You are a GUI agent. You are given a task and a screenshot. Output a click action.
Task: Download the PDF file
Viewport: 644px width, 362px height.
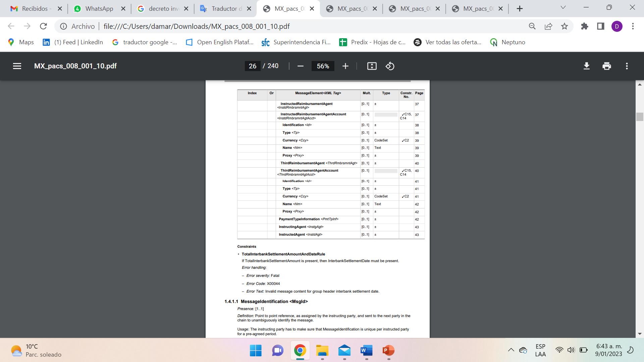(586, 66)
